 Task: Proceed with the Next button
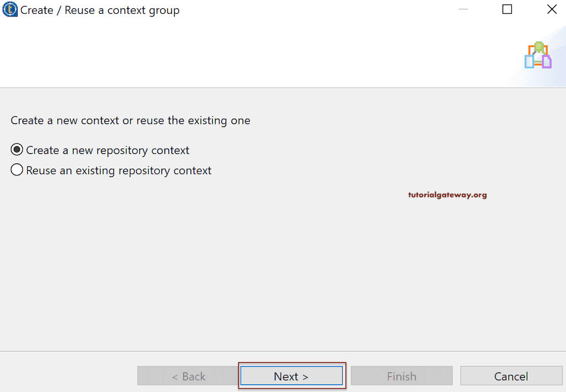pyautogui.click(x=291, y=376)
